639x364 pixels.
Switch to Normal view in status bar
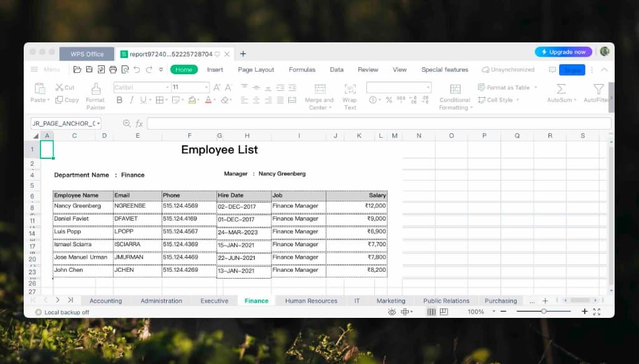coord(431,312)
